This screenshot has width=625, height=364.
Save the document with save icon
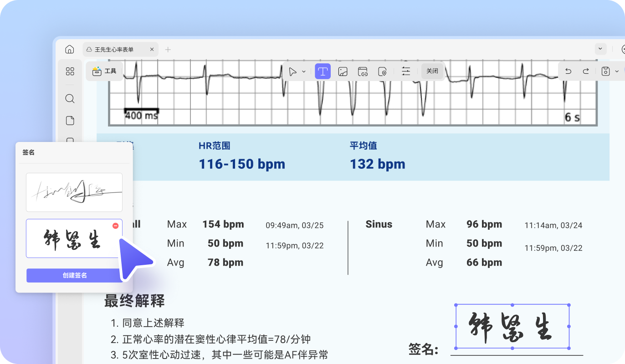tap(605, 71)
